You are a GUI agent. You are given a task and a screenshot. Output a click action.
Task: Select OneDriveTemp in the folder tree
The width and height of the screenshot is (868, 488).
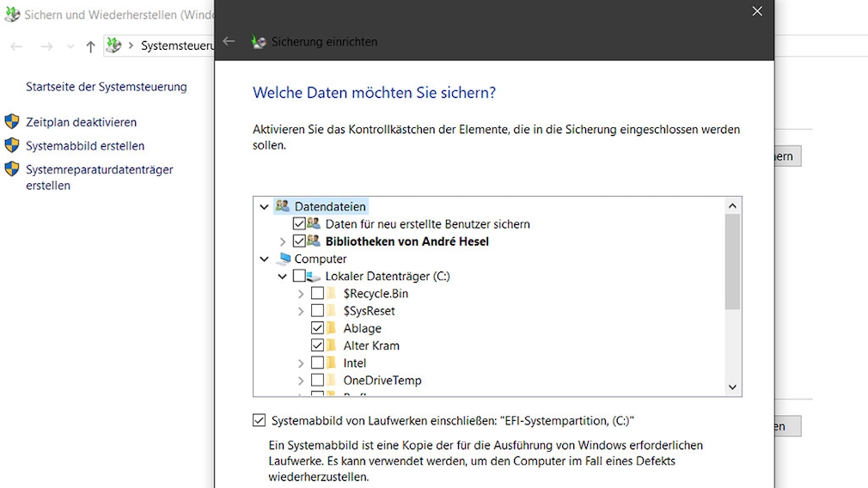(382, 381)
